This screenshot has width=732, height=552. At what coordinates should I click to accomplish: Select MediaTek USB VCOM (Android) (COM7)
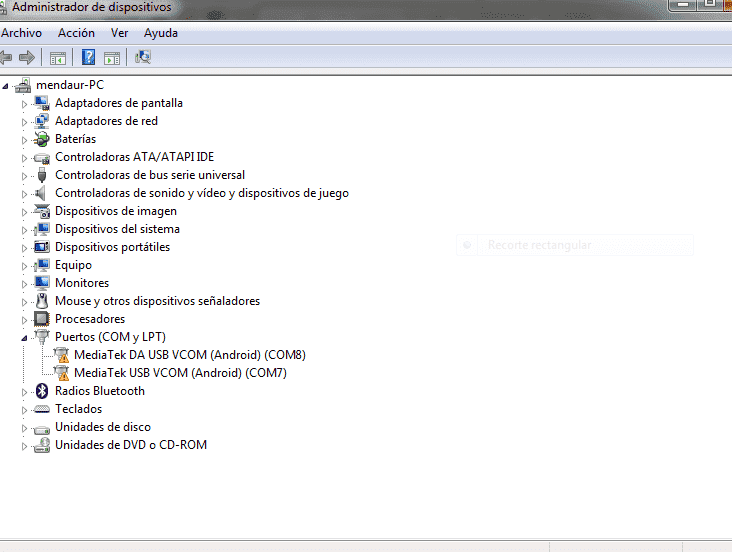(x=180, y=373)
